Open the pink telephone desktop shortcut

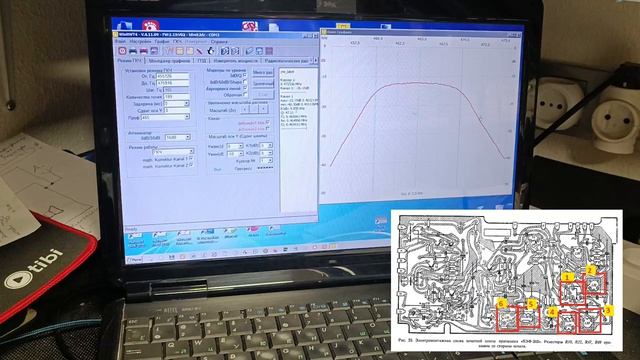click(151, 25)
